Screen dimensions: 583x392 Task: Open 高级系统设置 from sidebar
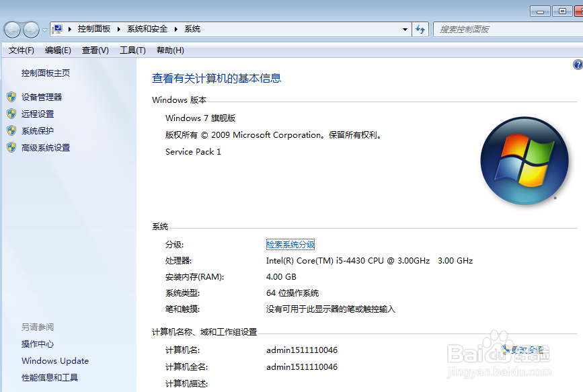(46, 148)
